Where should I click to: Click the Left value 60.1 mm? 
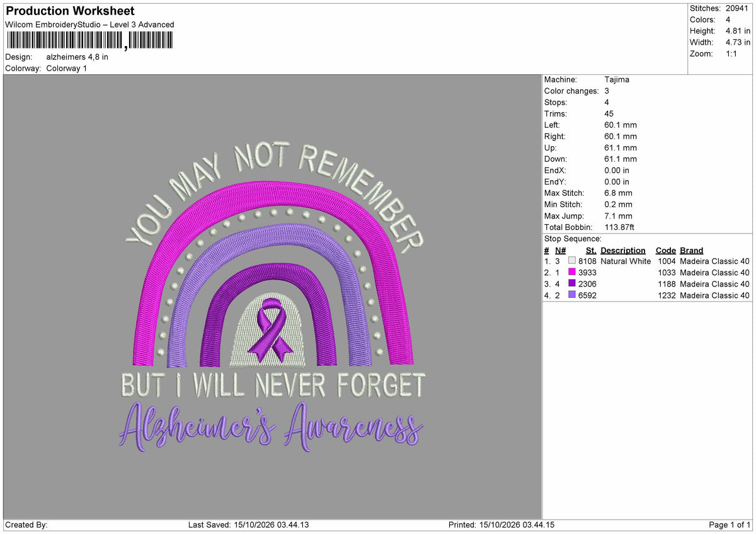pos(620,125)
